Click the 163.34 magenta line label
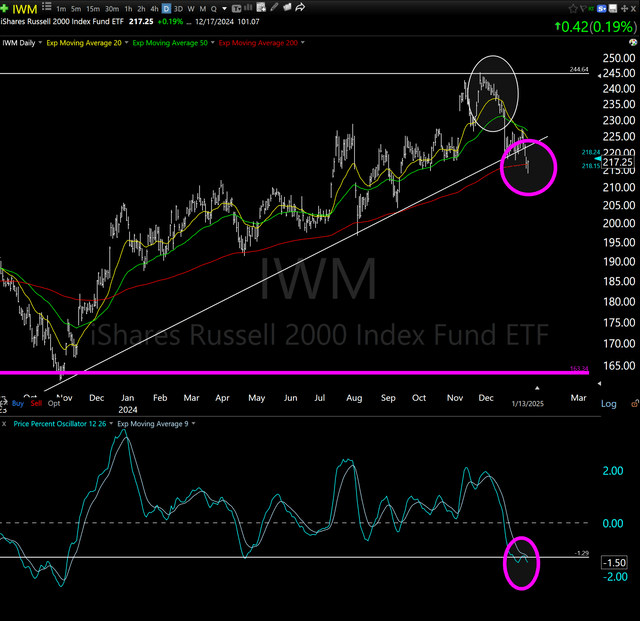 (x=579, y=369)
